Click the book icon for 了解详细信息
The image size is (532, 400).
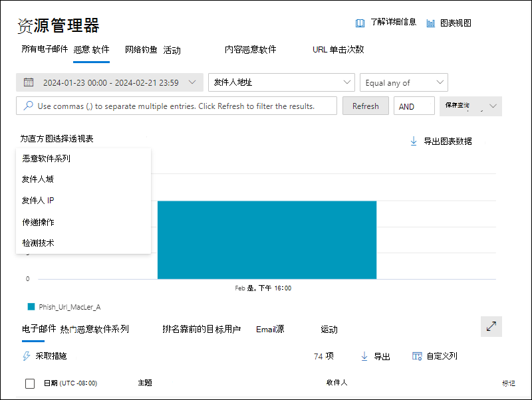(x=360, y=23)
